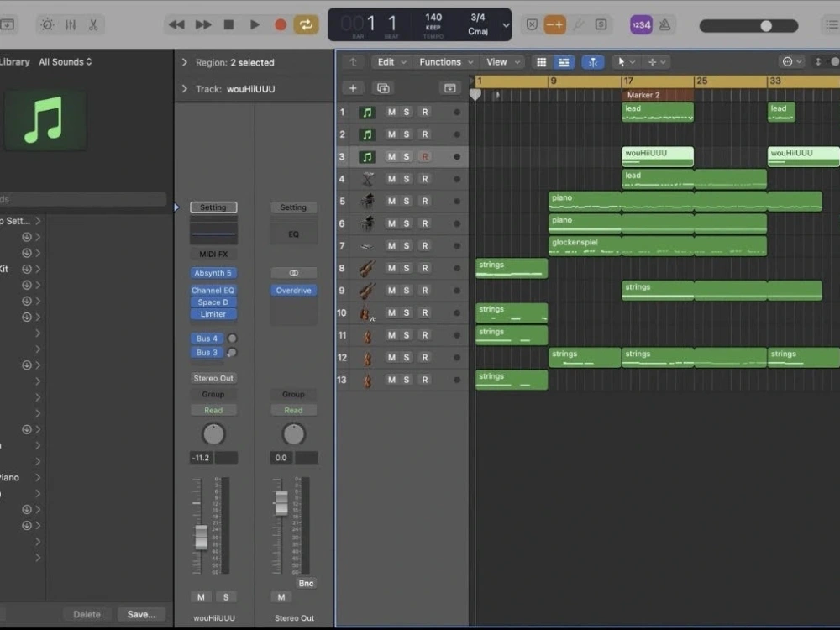This screenshot has height=630, width=840.
Task: Toggle the yellow Cycle loop button
Action: (x=306, y=24)
